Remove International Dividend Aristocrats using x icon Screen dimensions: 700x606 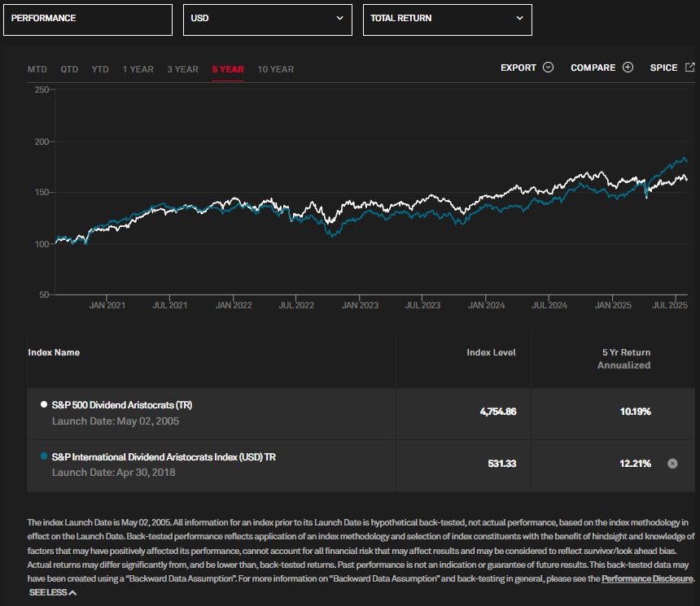672,464
